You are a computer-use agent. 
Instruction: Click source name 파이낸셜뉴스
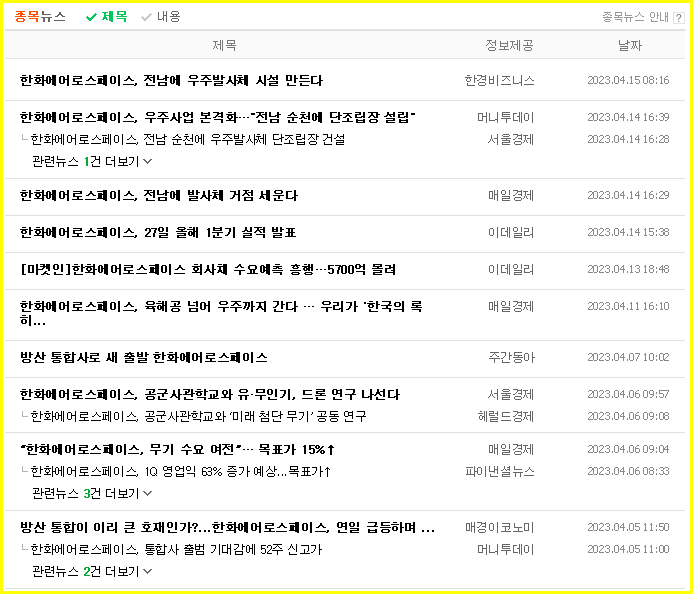[x=500, y=472]
